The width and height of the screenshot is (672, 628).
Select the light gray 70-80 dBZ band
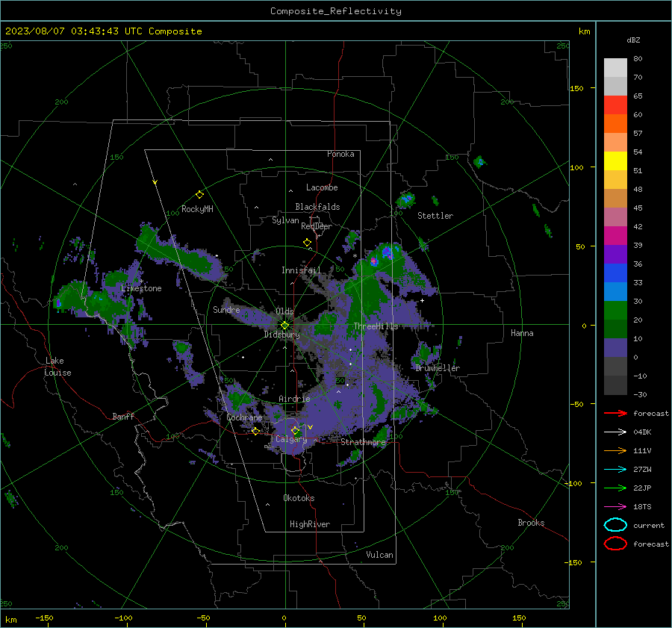coord(615,67)
